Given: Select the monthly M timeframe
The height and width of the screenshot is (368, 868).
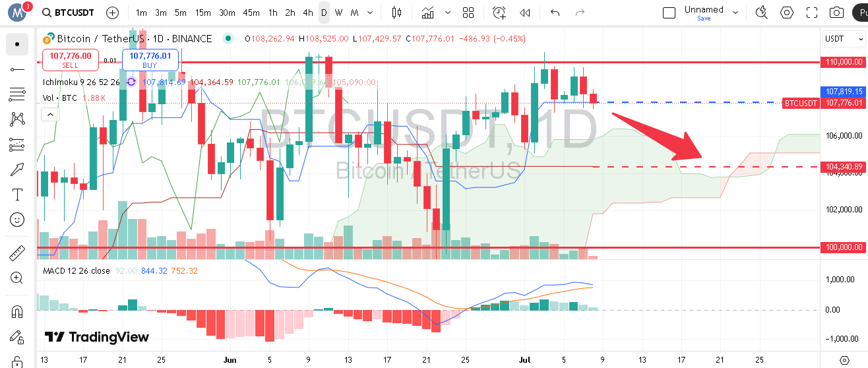Looking at the screenshot, I should (x=354, y=13).
